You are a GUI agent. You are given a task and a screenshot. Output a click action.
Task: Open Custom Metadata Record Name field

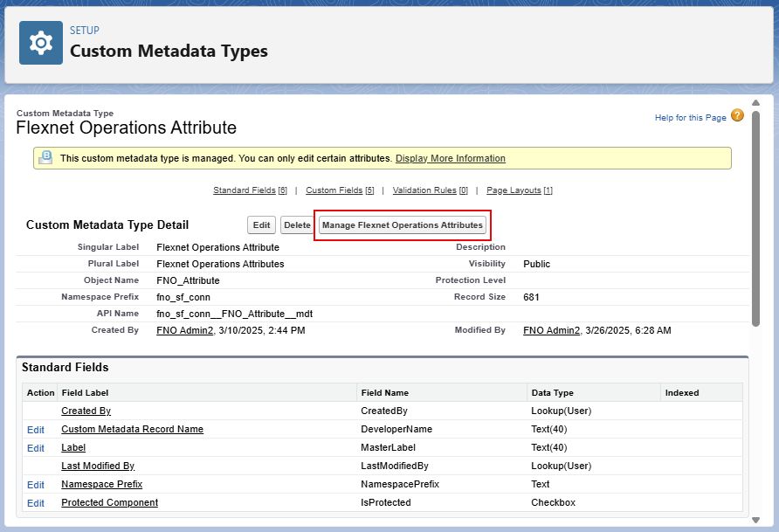coord(132,429)
